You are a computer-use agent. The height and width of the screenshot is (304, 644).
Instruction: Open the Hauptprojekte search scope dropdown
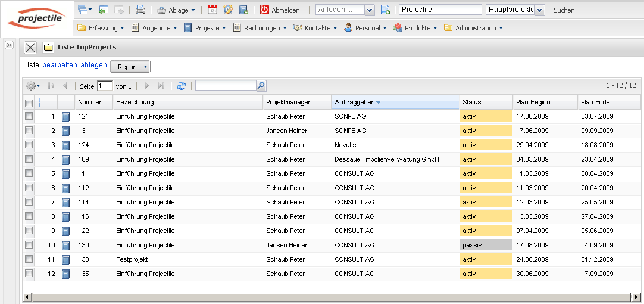point(539,10)
